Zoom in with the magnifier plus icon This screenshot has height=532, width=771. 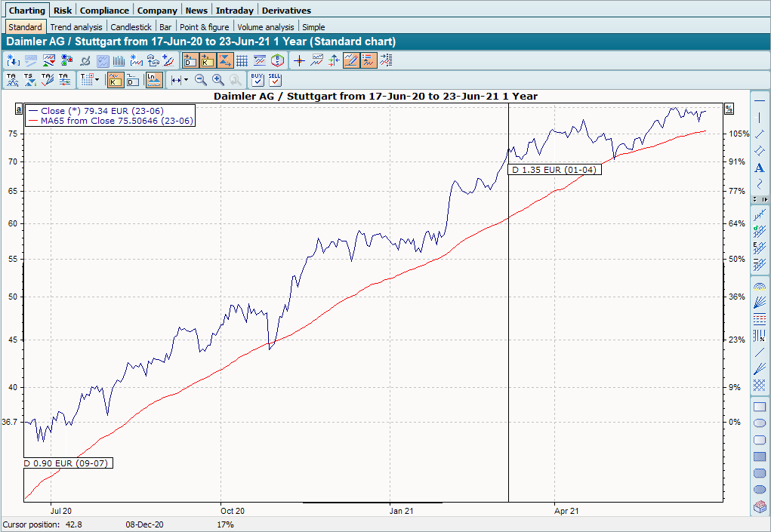(x=218, y=79)
